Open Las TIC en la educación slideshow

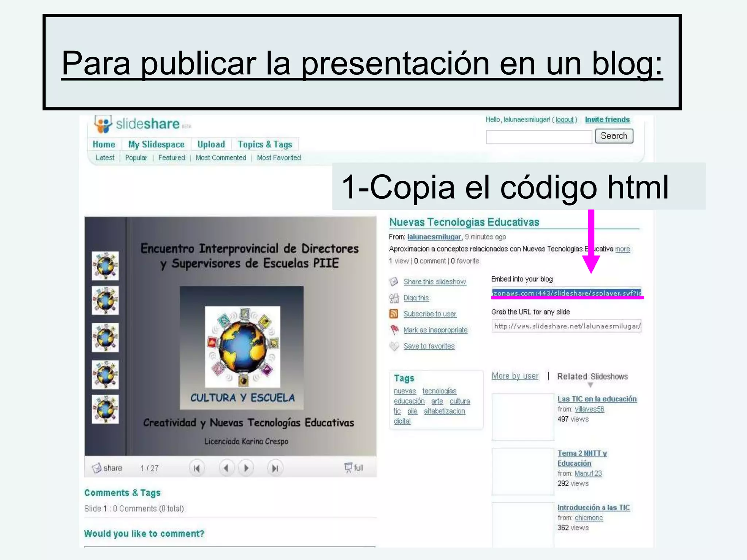click(597, 399)
